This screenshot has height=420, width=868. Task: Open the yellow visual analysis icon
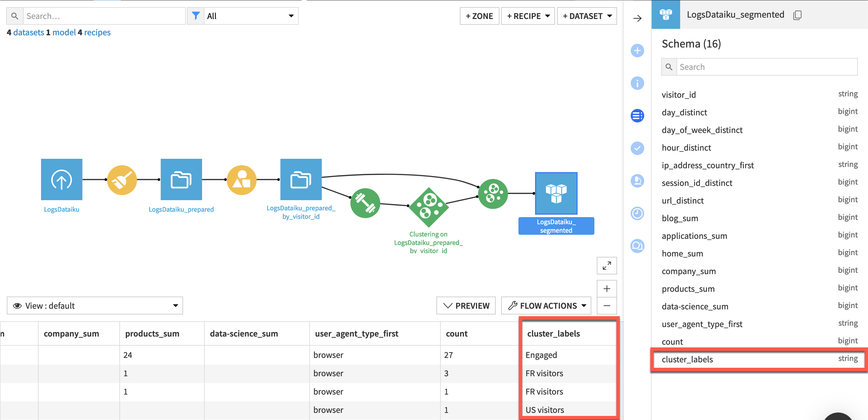click(x=241, y=179)
